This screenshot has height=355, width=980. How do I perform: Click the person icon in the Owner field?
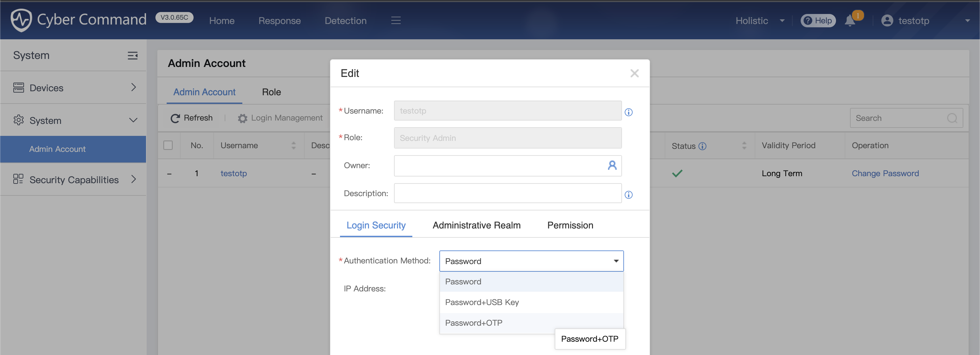612,166
